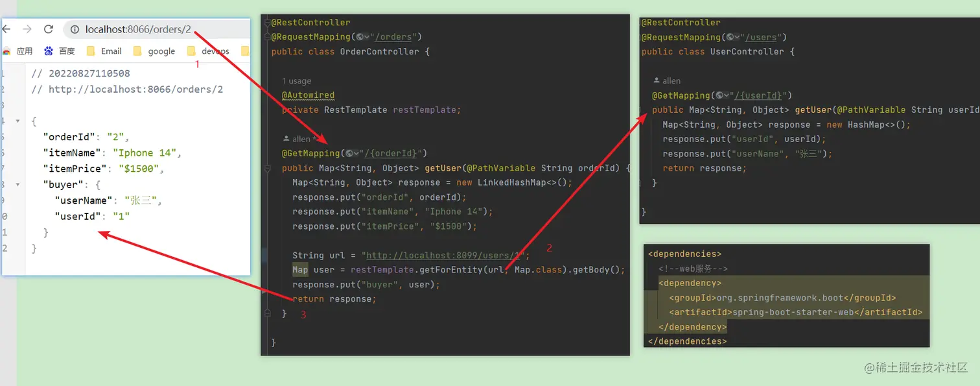980x386 pixels.
Task: Focus the address bar showing localhost:8066/orders/2
Action: pos(156,30)
